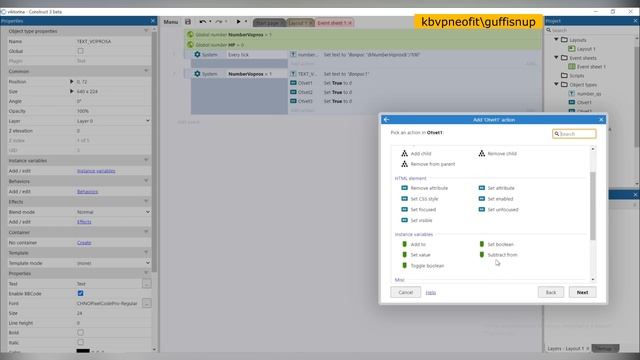Click the Back button in dialog
Image resolution: width=640 pixels, height=360 pixels.
[x=551, y=292]
